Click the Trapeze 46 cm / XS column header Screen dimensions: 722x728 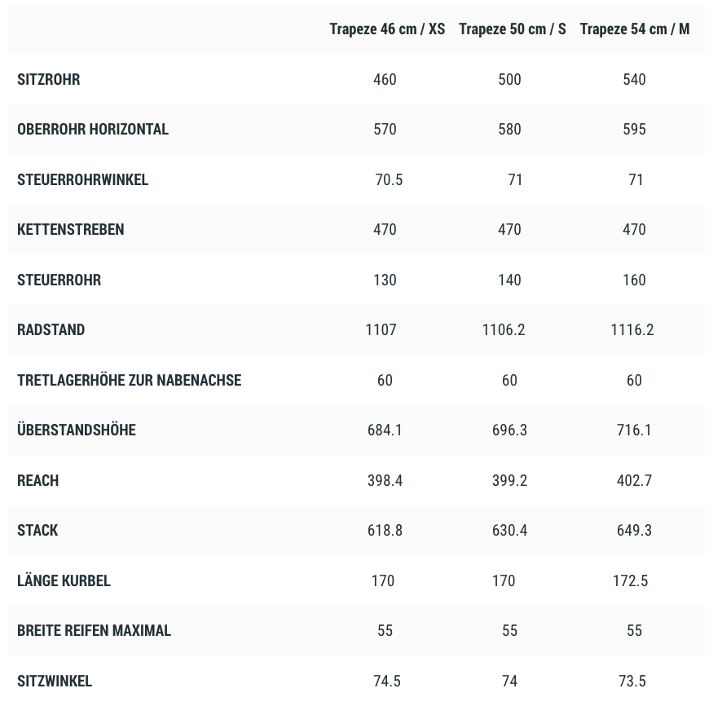387,29
